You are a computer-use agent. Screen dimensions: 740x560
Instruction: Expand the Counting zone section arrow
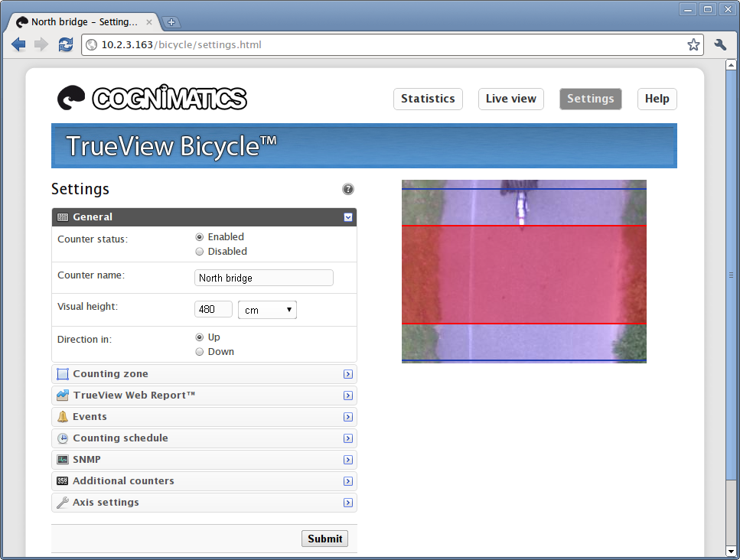coord(348,374)
